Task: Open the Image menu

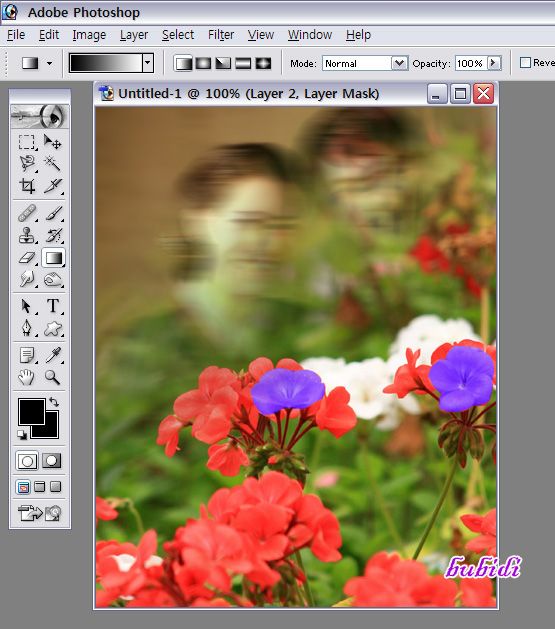Action: tap(89, 35)
